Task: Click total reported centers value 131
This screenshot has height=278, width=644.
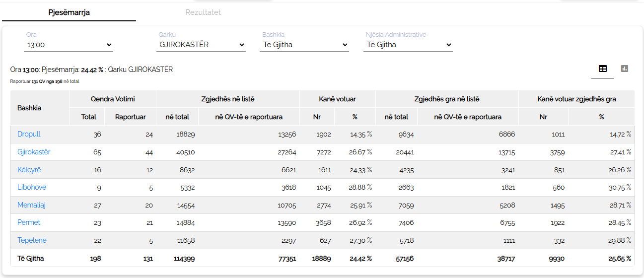Action: click(x=147, y=259)
